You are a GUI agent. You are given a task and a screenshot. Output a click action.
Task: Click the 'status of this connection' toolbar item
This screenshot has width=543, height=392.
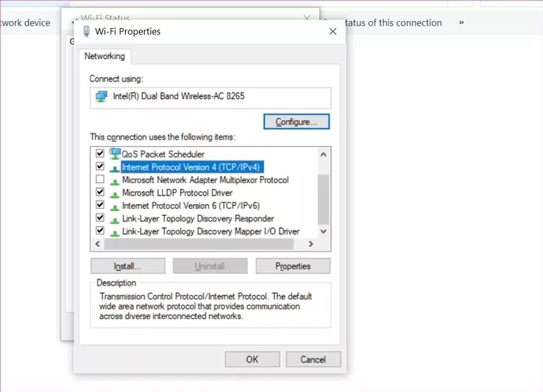[x=393, y=23]
